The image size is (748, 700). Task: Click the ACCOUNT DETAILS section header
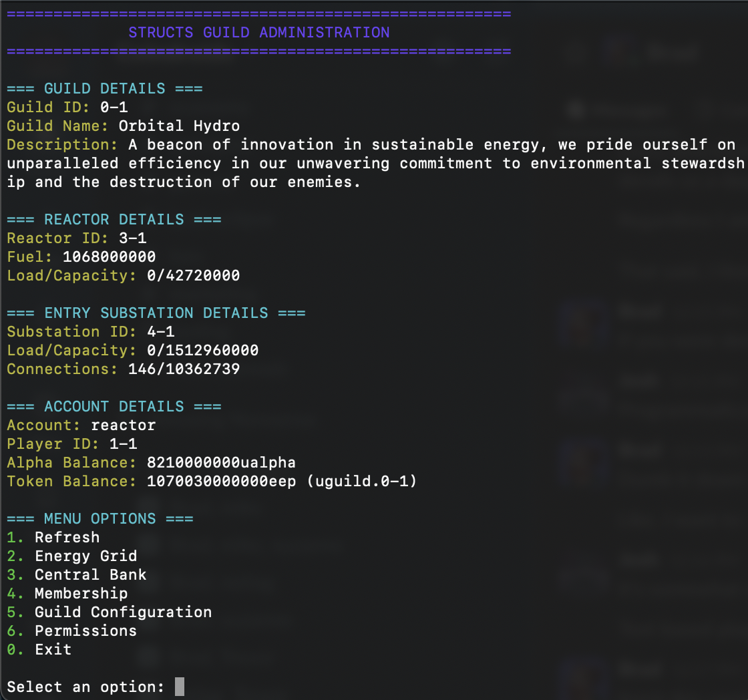[114, 407]
